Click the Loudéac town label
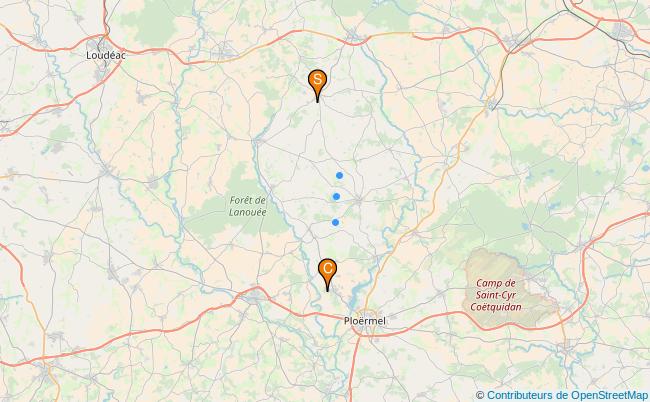Image resolution: width=650 pixels, height=402 pixels. coord(106,55)
